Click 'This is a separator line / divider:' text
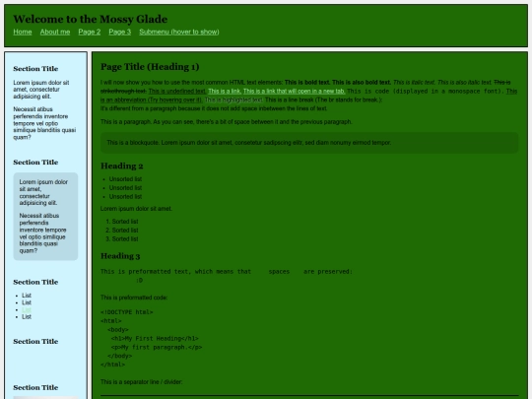 pyautogui.click(x=141, y=382)
